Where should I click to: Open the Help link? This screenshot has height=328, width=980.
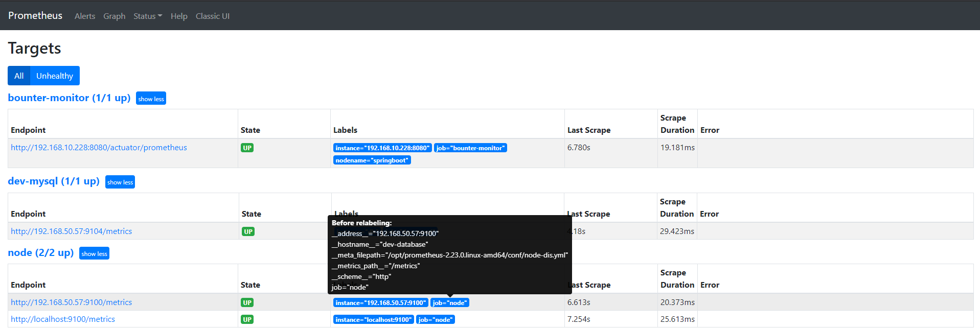179,16
